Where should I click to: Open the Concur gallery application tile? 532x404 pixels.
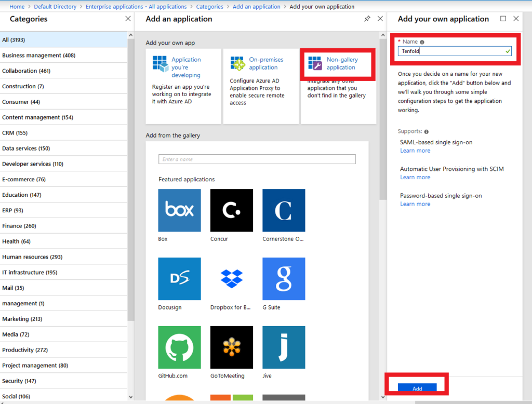(231, 210)
